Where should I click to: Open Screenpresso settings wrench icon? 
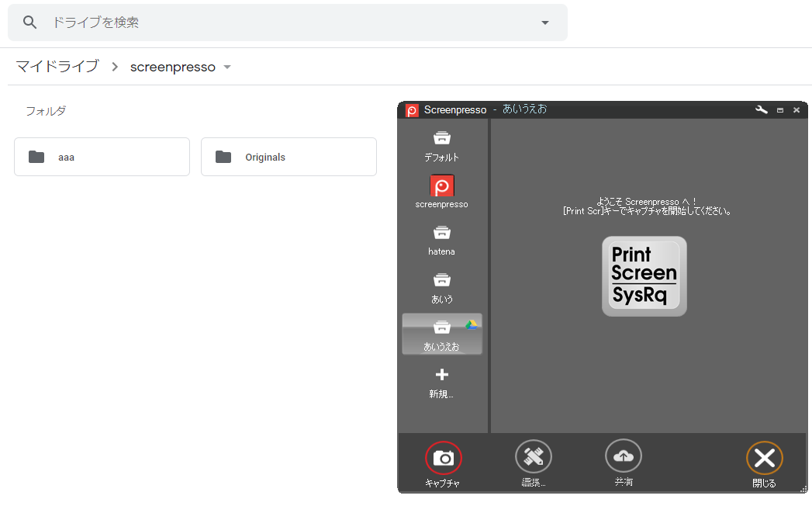click(762, 109)
